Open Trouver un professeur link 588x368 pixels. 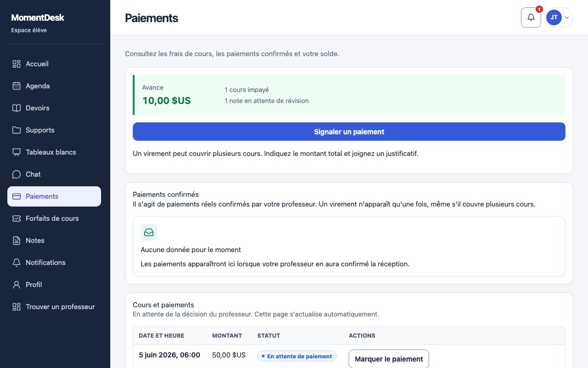click(54, 307)
